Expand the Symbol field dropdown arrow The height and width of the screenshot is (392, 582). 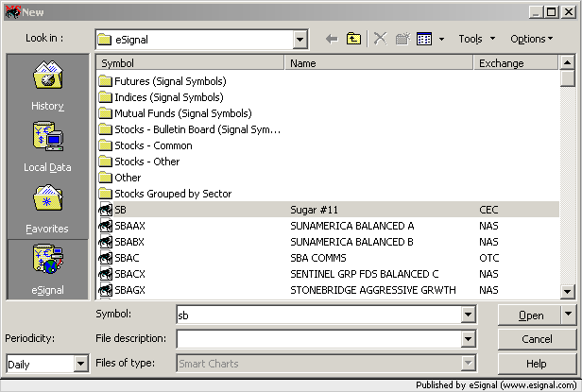click(x=468, y=315)
